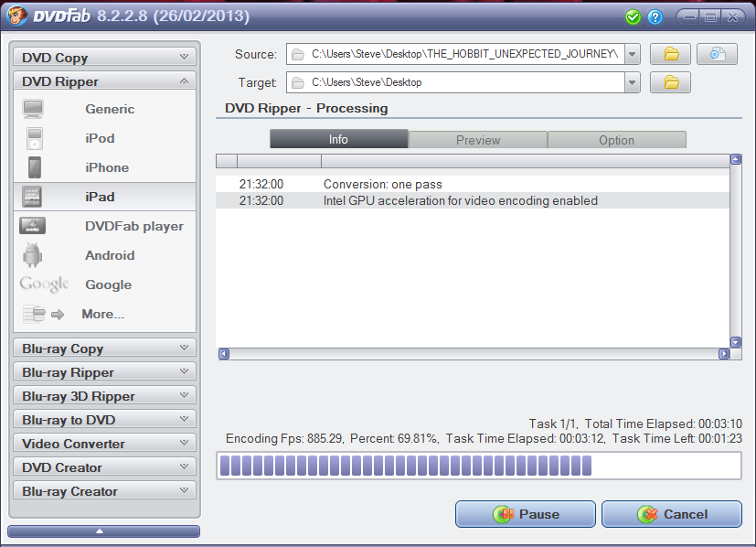Switch to the Info tab

(338, 139)
